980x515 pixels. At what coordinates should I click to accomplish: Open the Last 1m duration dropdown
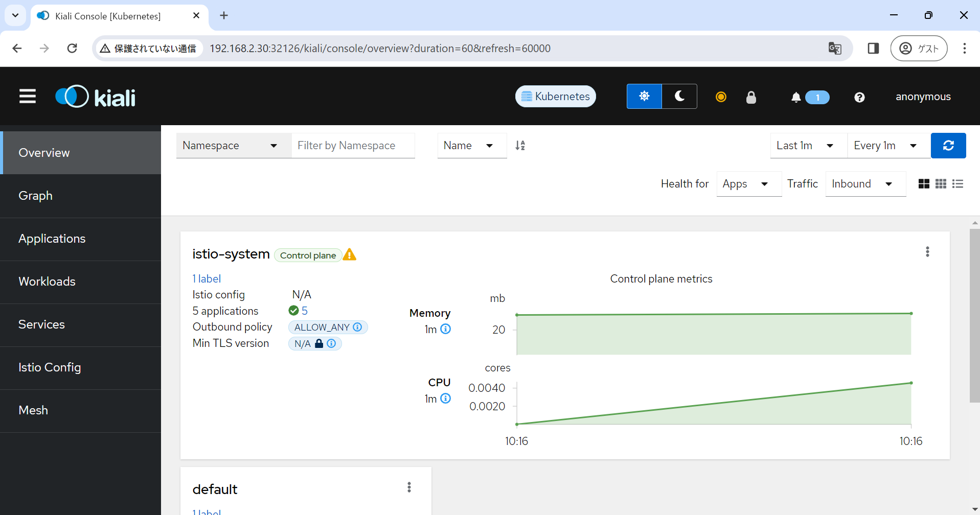click(807, 145)
